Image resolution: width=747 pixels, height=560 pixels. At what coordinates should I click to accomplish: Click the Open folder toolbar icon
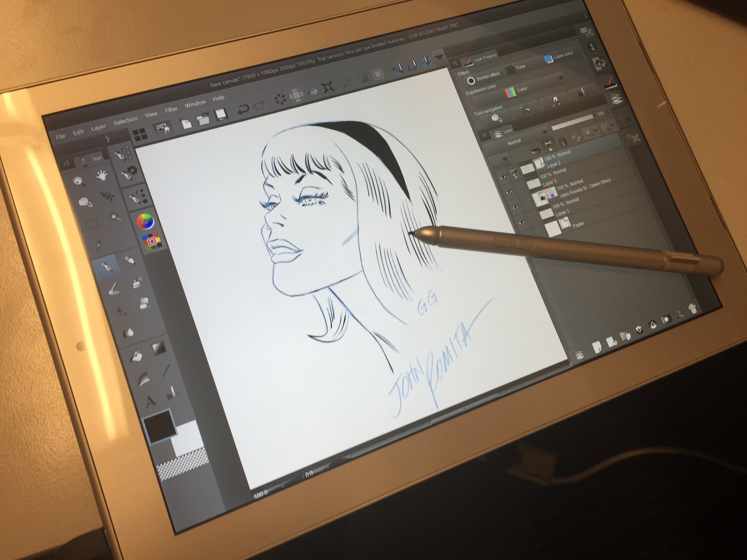pos(203,119)
